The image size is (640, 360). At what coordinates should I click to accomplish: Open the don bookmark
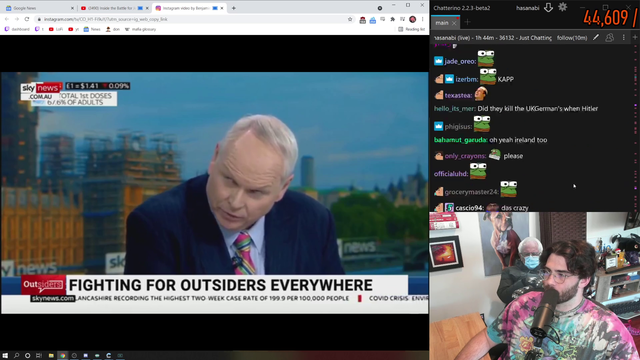pos(113,29)
